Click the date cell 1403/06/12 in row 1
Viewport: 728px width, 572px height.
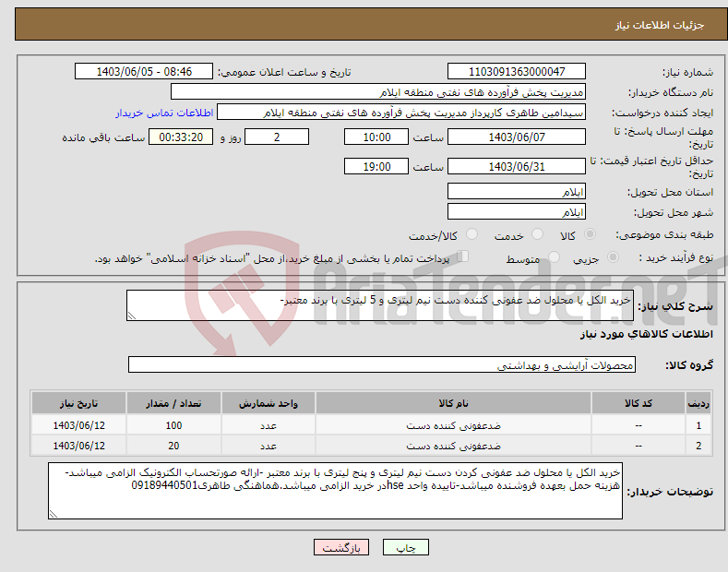point(79,425)
